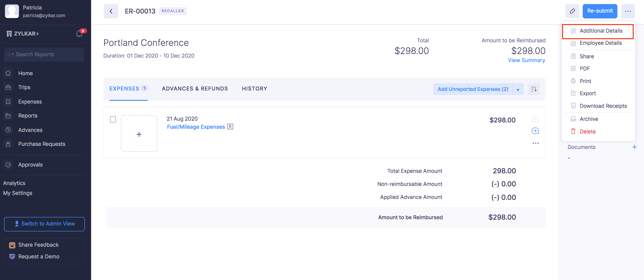Open the expense row three-dot menu
This screenshot has width=644, height=280.
point(536,143)
